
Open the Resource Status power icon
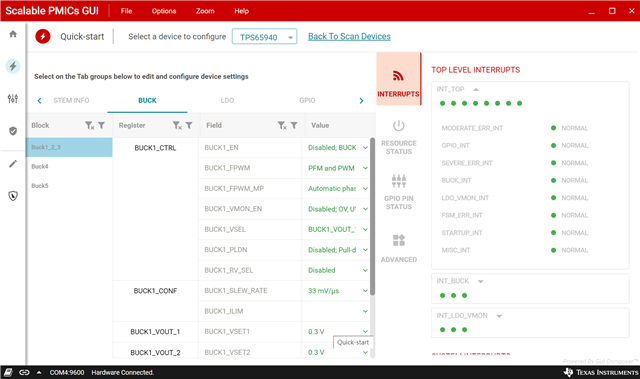click(x=399, y=126)
